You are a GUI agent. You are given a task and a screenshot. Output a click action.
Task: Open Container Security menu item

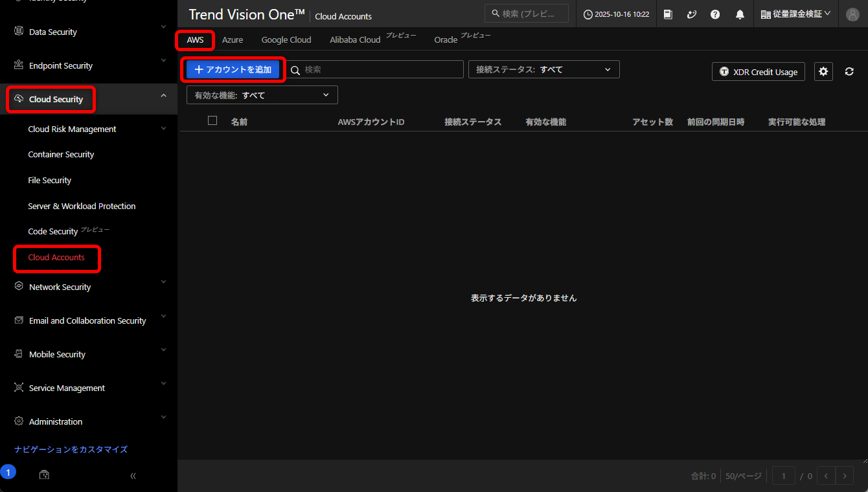tap(61, 155)
